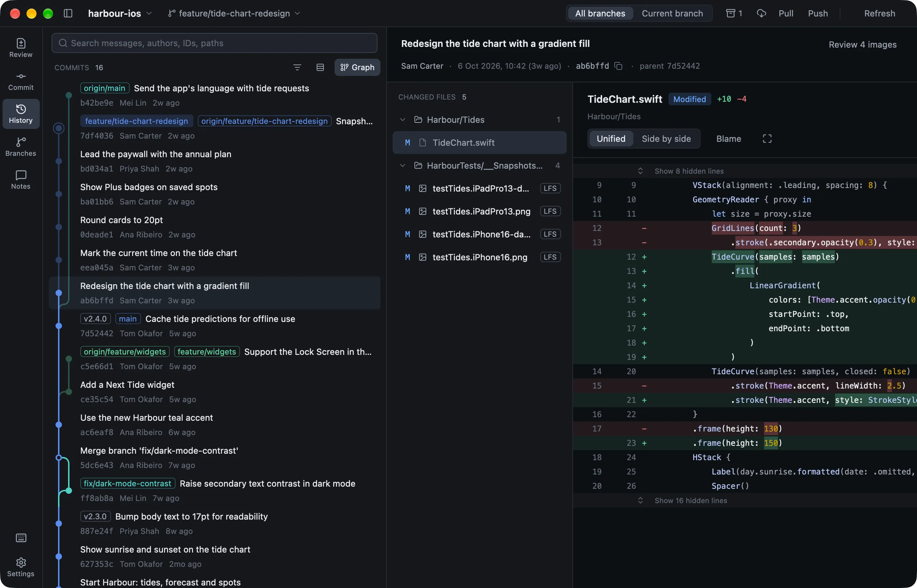
Task: Toggle the Graph view button
Action: [357, 67]
